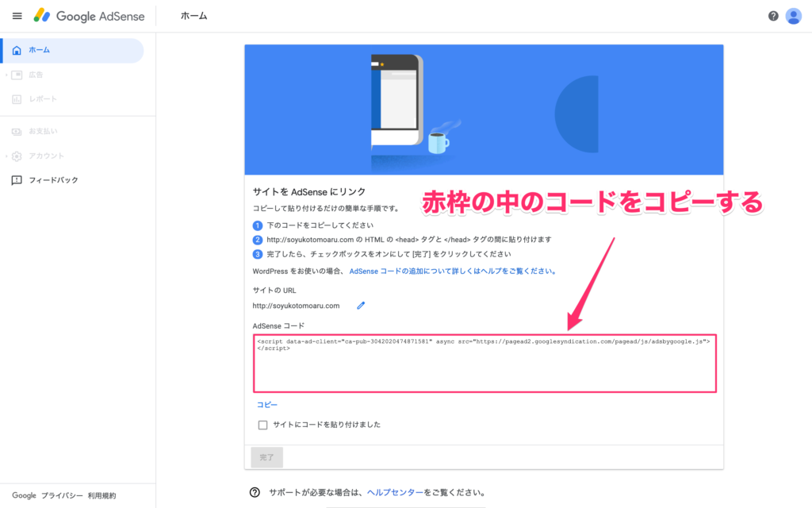Screen dimensions: 812x508
Task: Click the フィードバック feedback icon
Action: tap(17, 180)
